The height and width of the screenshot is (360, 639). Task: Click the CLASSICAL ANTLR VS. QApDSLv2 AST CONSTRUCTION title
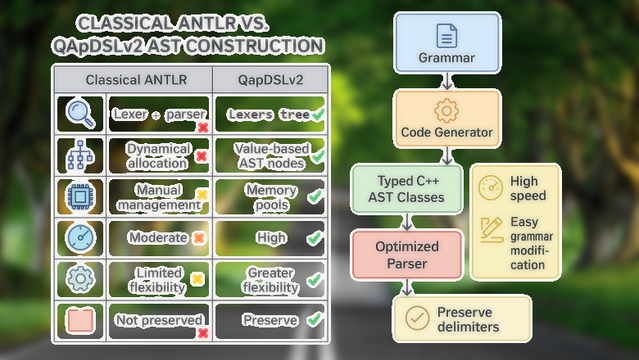point(188,35)
